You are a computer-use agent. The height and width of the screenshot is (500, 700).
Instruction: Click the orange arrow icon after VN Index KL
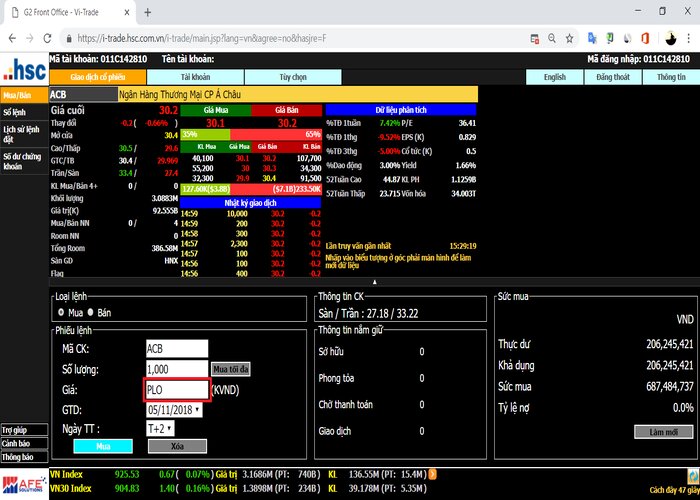[433, 474]
